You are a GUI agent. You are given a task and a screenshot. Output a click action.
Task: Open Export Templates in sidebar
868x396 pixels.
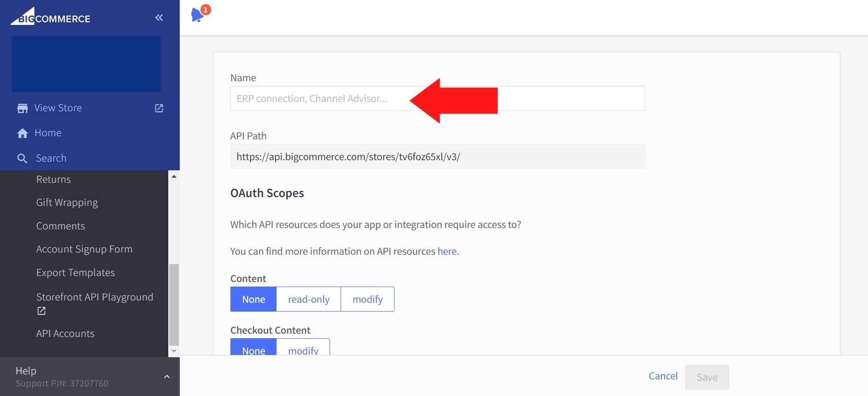(76, 273)
